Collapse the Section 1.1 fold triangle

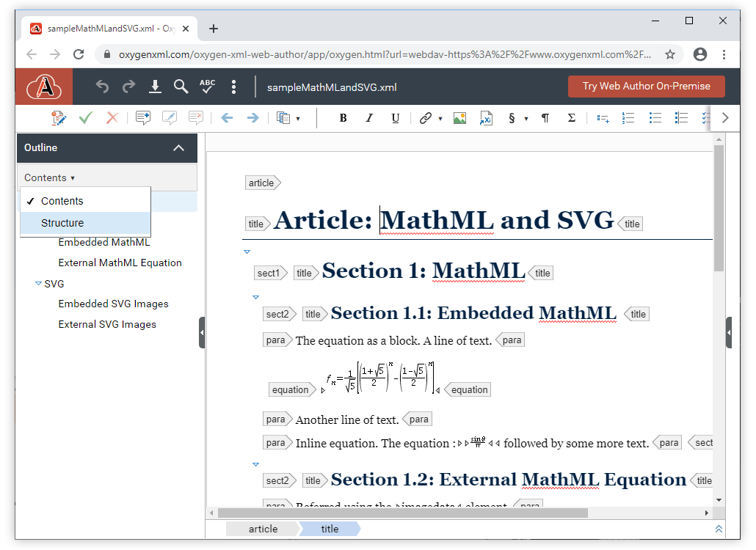[256, 297]
